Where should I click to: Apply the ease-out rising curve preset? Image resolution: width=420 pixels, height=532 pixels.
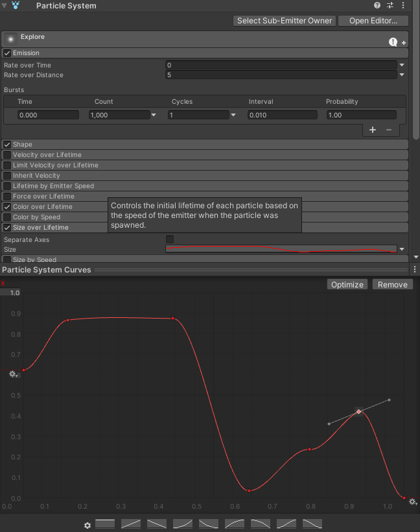(x=235, y=524)
